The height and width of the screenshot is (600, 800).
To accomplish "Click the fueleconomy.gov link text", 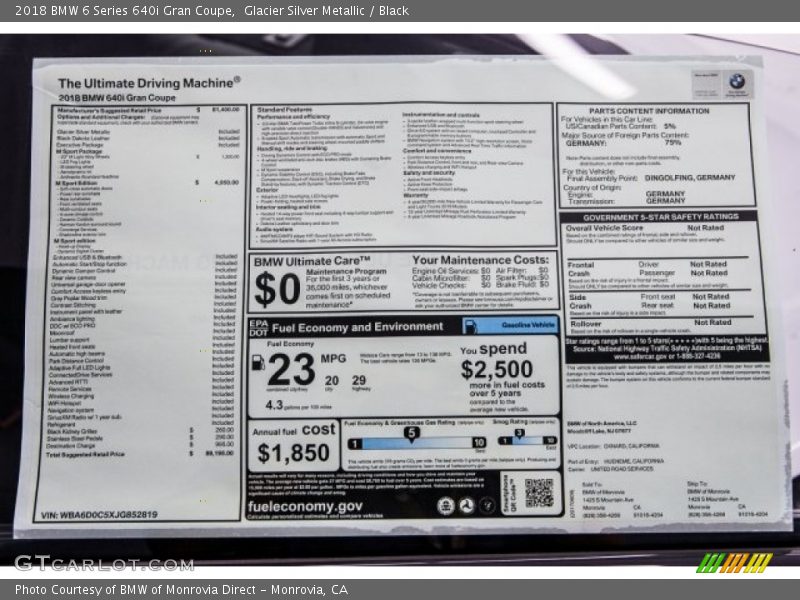I will (305, 506).
